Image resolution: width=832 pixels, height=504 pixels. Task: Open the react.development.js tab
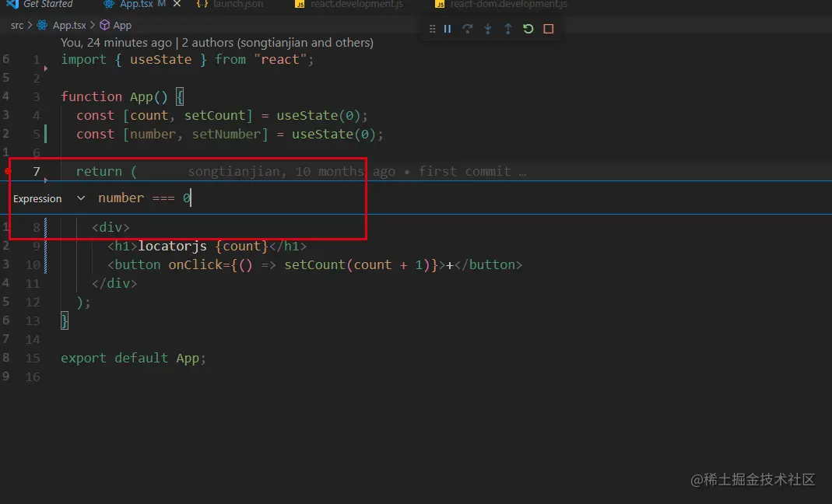349,4
